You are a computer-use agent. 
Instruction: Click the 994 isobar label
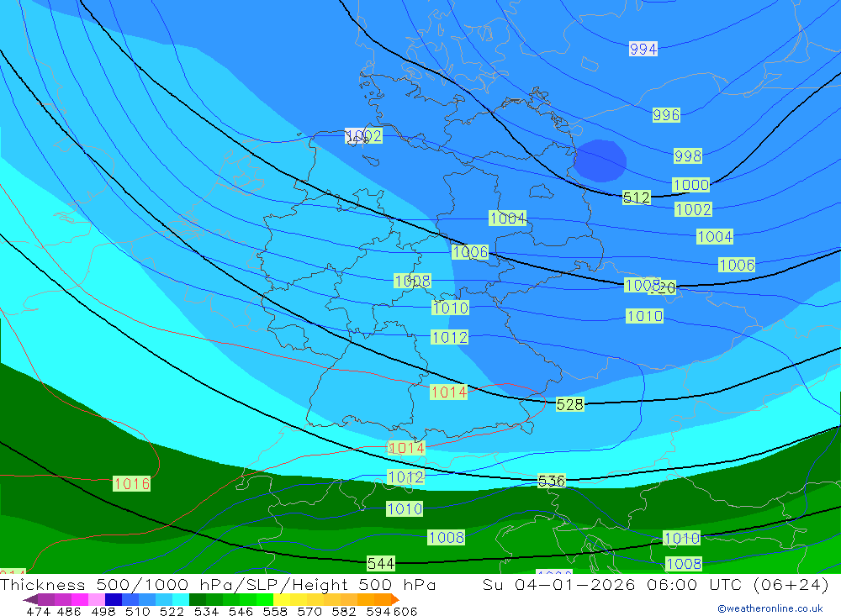click(643, 50)
